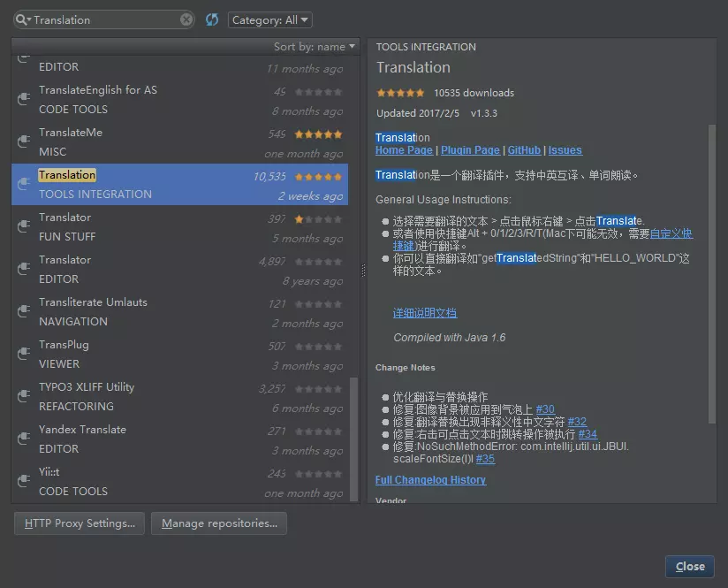The image size is (728, 588).
Task: Click the 8 years ago text
Action: tap(313, 281)
